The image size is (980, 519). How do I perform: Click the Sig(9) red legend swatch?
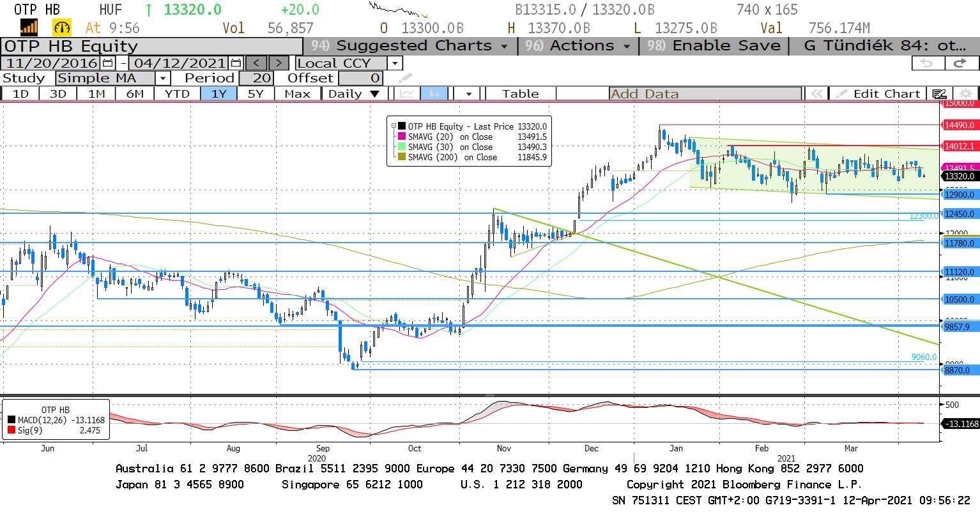(11, 430)
